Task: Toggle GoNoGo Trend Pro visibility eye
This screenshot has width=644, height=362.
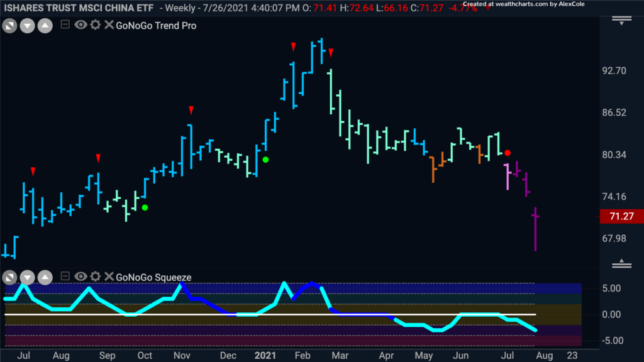Action: coord(80,25)
